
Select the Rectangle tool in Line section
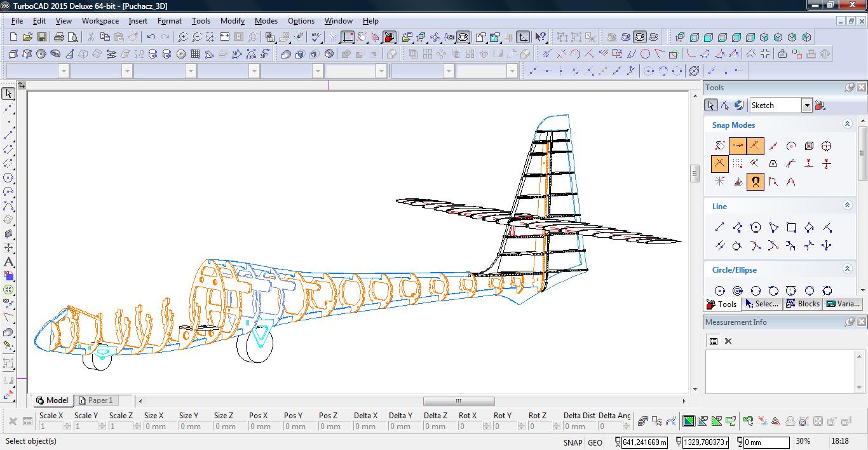coord(791,228)
